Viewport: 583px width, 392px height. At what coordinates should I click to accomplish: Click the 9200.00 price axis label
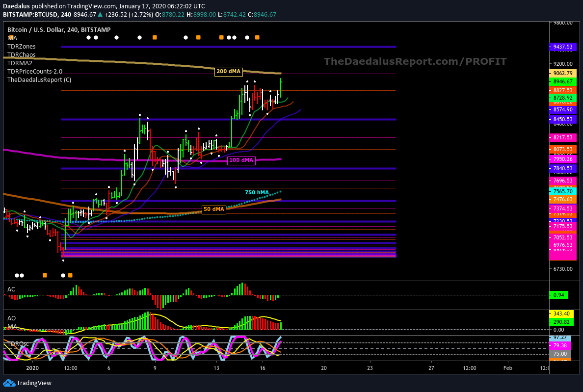click(x=563, y=64)
